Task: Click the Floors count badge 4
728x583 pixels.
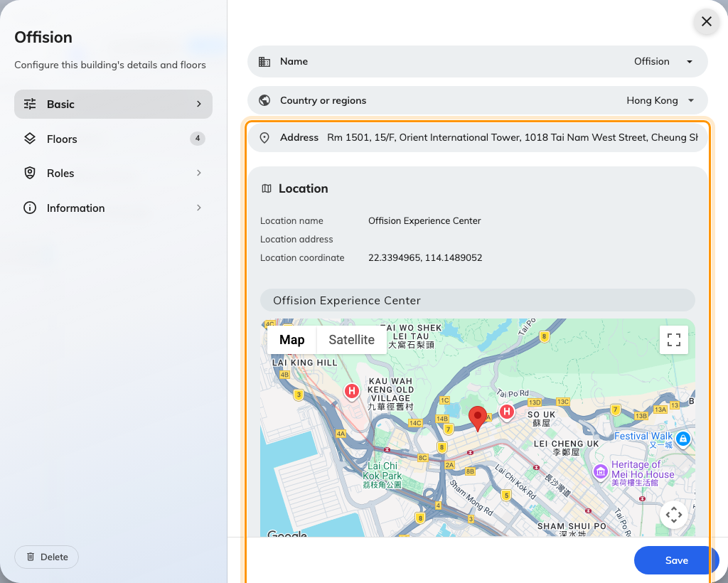Action: [198, 139]
